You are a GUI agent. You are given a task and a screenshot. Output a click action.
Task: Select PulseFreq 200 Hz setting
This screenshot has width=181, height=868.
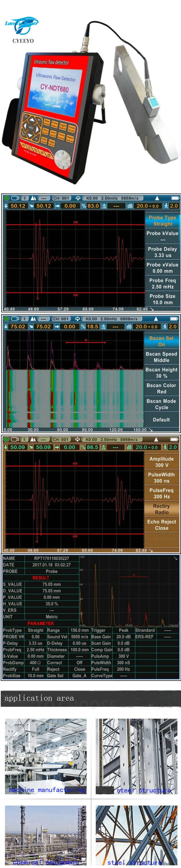pos(161,494)
